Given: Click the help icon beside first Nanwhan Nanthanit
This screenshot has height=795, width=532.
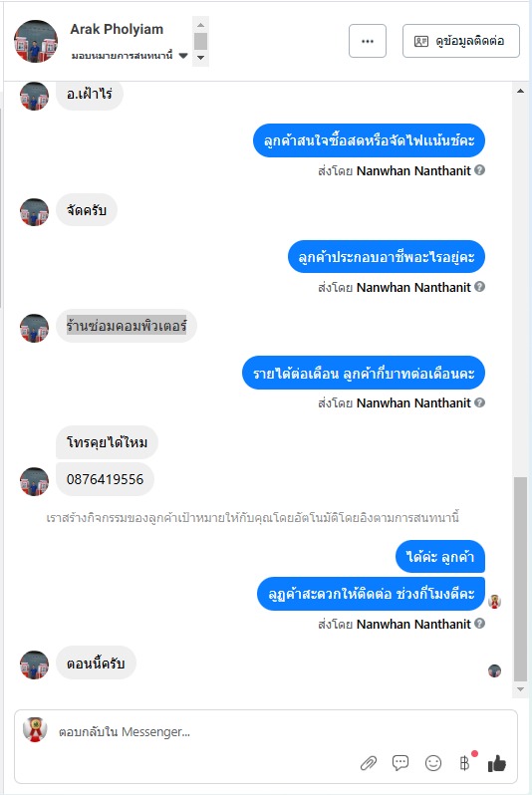Looking at the screenshot, I should point(480,170).
